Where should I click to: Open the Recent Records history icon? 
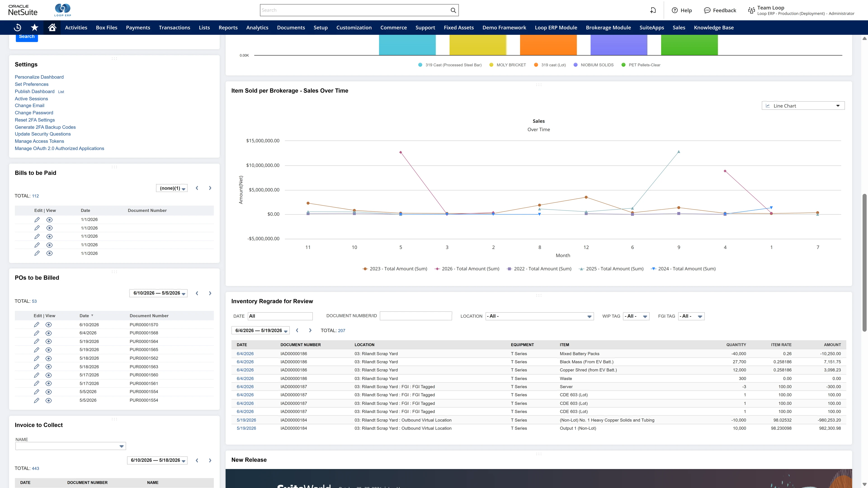point(18,28)
